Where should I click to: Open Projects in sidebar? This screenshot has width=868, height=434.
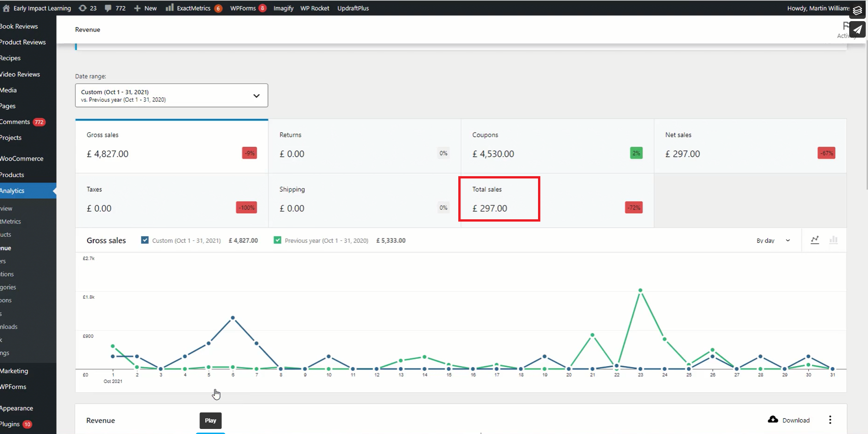(x=11, y=138)
